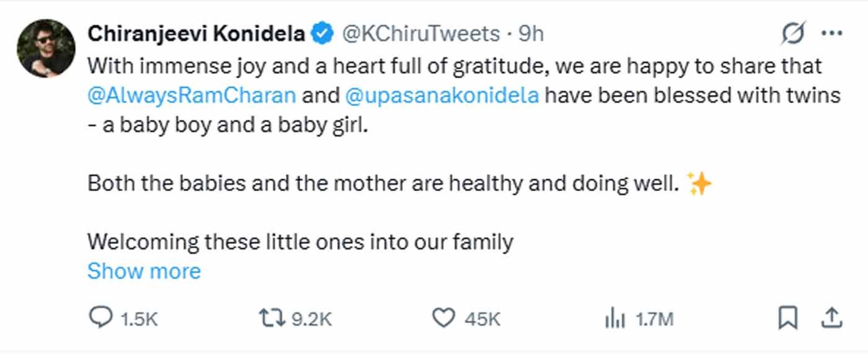The image size is (868, 355).
Task: Open @upasanakonidela mention link
Action: pos(441,96)
